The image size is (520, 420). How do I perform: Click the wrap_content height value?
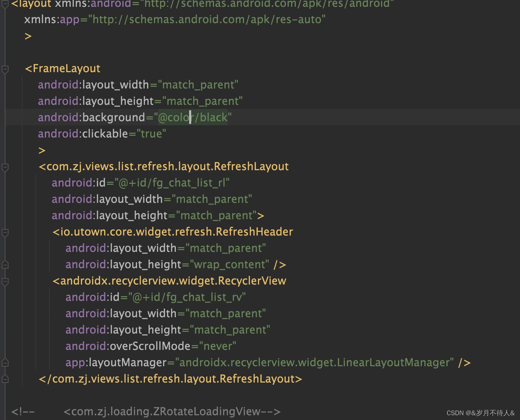click(x=229, y=264)
